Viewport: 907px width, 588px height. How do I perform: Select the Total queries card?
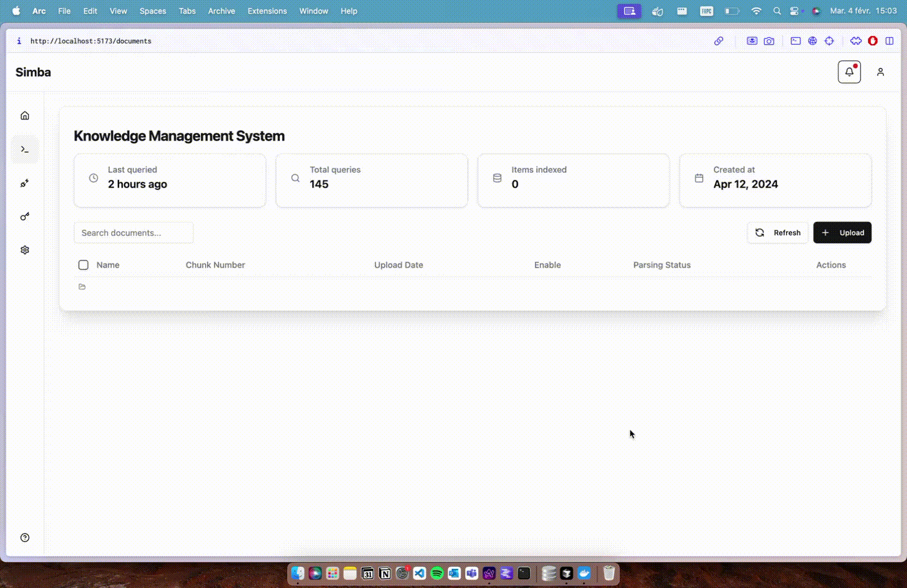pos(372,181)
